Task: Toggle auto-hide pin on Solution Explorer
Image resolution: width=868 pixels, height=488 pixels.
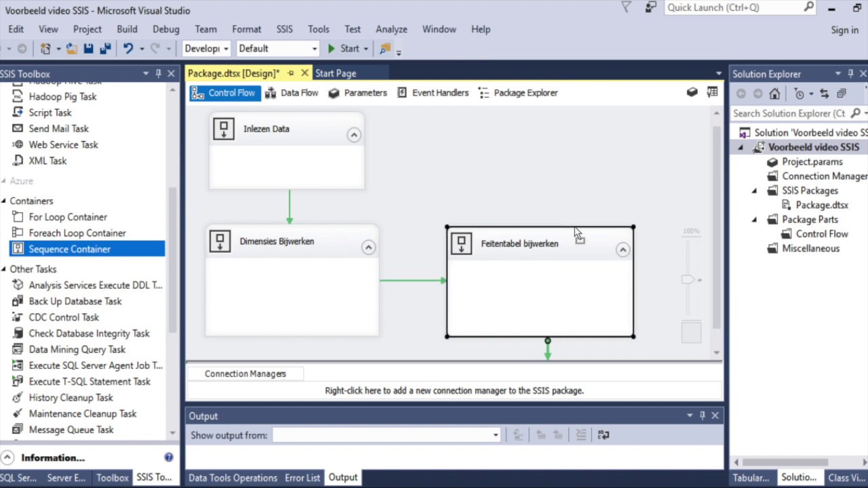Action: click(850, 74)
